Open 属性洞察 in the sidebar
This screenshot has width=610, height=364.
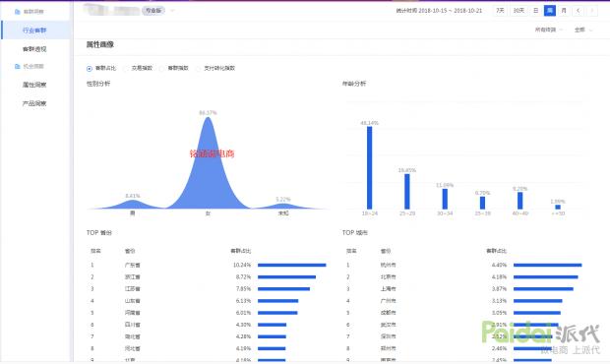point(34,85)
